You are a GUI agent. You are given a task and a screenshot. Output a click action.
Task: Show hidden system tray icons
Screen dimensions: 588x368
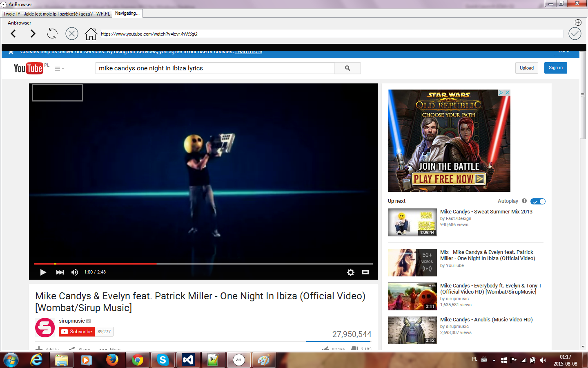point(494,360)
